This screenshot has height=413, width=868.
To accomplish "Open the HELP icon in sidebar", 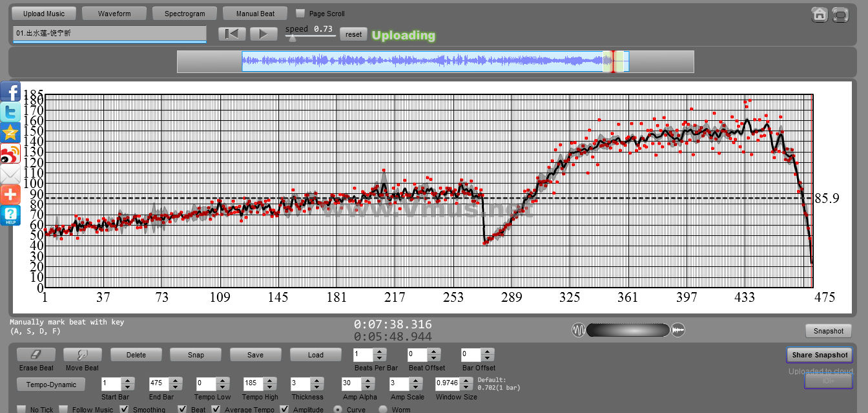I will [10, 216].
